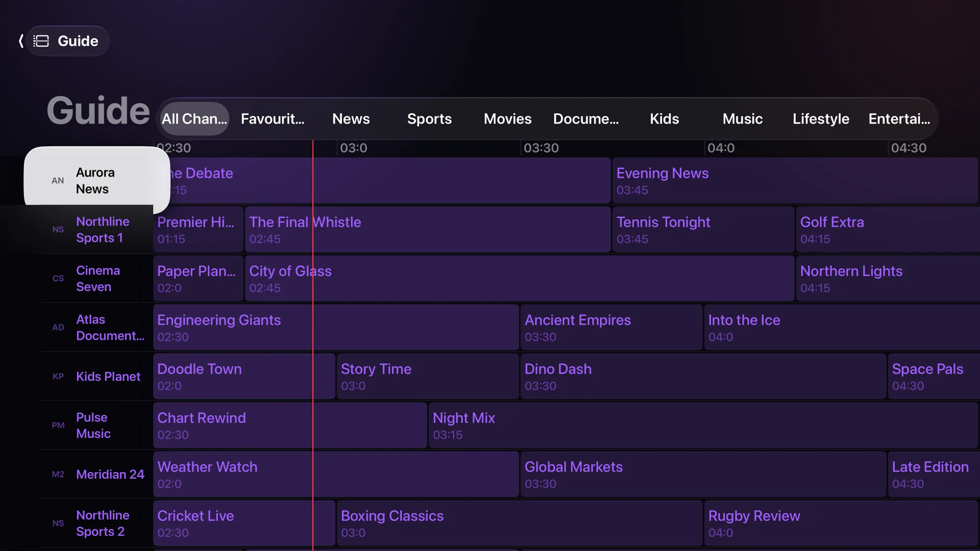Open Evening News at 03:45

pos(795,181)
